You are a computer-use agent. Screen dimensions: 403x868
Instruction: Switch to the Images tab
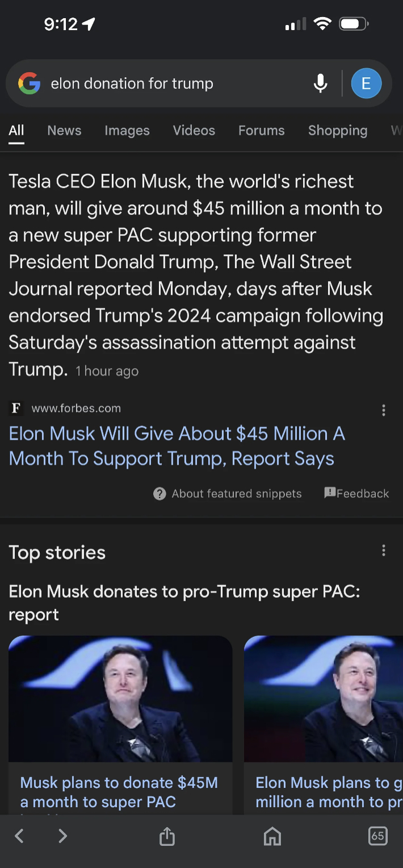point(127,130)
